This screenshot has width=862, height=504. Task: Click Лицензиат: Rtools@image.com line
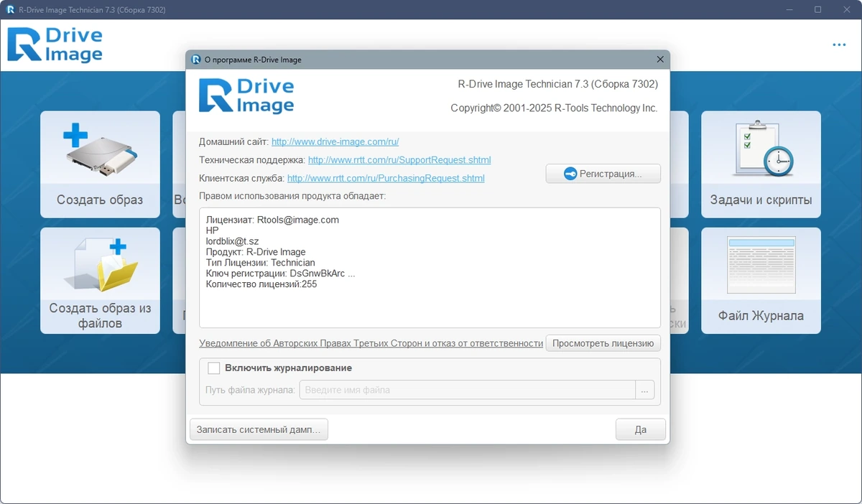272,220
